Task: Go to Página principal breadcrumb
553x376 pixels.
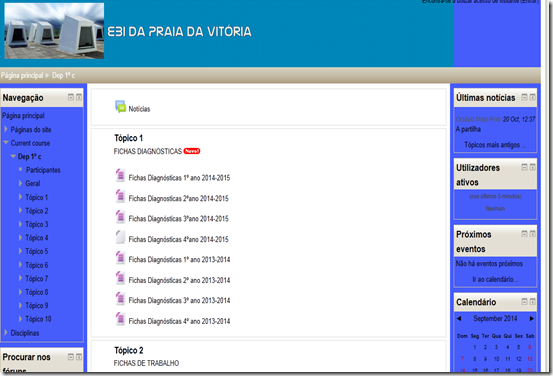Action: [22, 75]
